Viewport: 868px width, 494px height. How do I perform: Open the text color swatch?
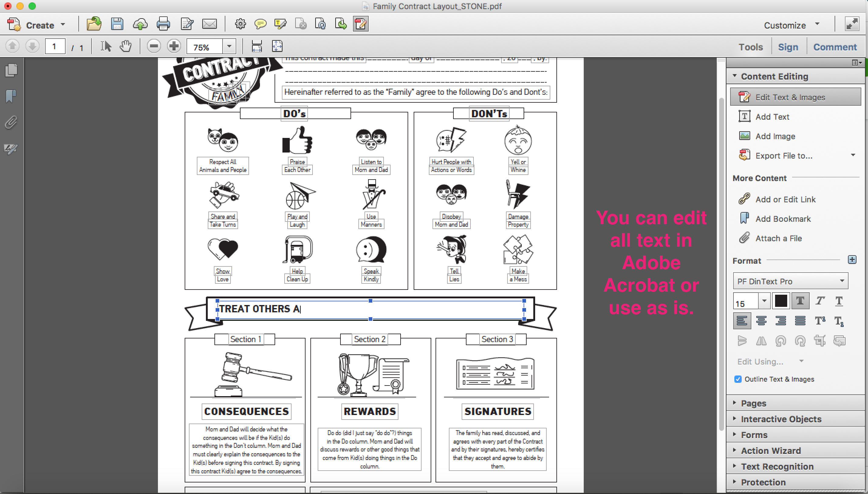[781, 300]
